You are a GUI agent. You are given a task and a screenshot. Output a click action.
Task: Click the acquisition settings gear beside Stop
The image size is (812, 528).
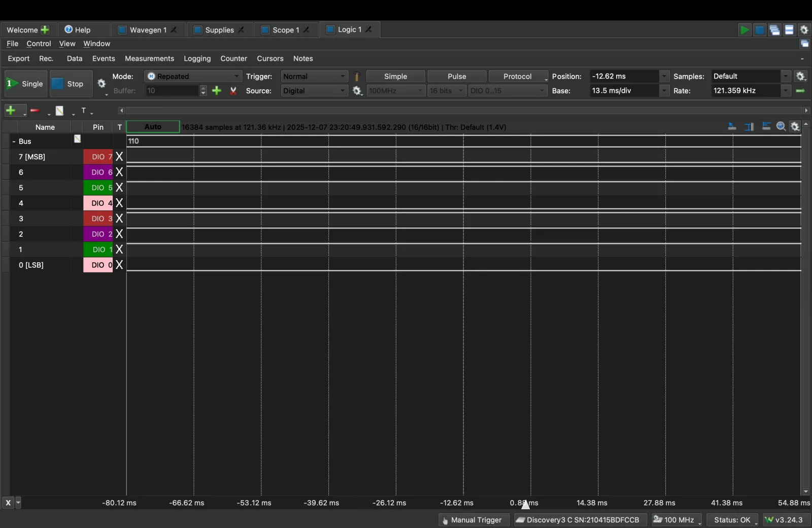click(101, 84)
